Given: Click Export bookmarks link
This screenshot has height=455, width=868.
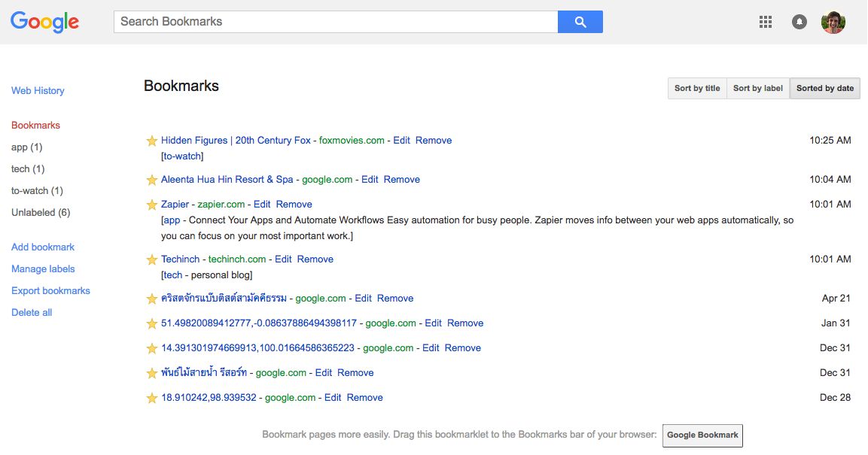Looking at the screenshot, I should tap(50, 291).
